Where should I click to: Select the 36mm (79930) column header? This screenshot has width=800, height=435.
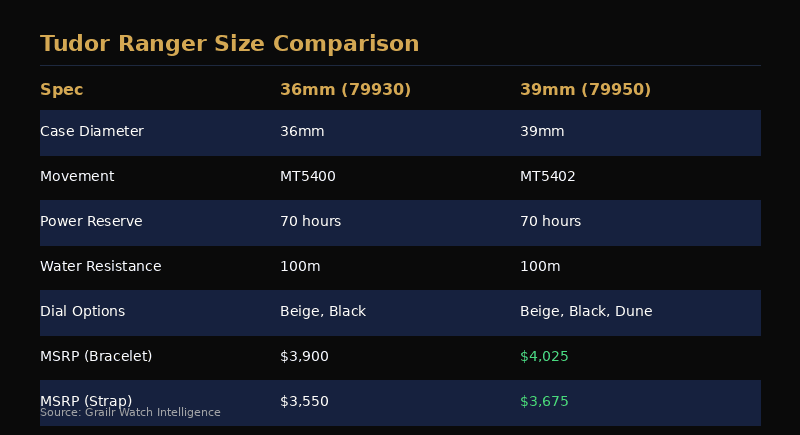click(345, 89)
